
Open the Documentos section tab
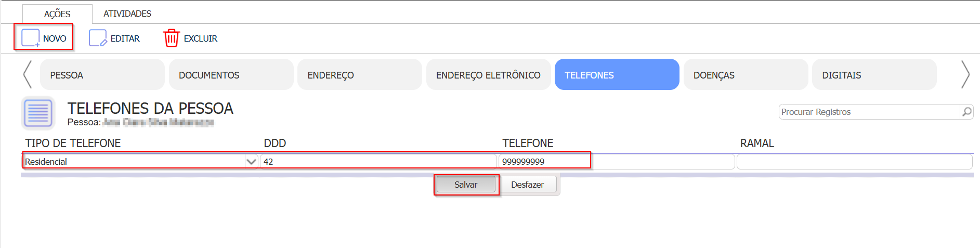click(x=231, y=75)
